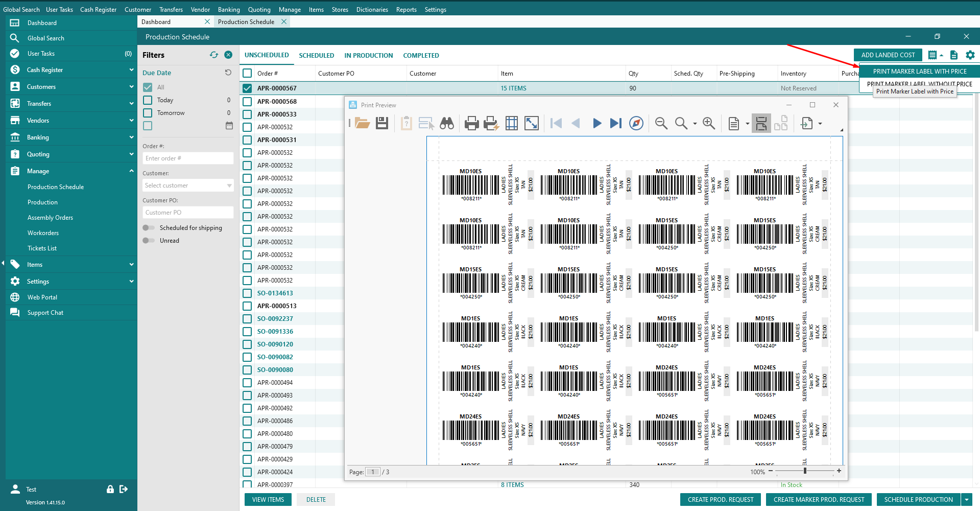Image resolution: width=980 pixels, height=511 pixels.
Task: Click the preview zoom slider handle
Action: tap(805, 471)
